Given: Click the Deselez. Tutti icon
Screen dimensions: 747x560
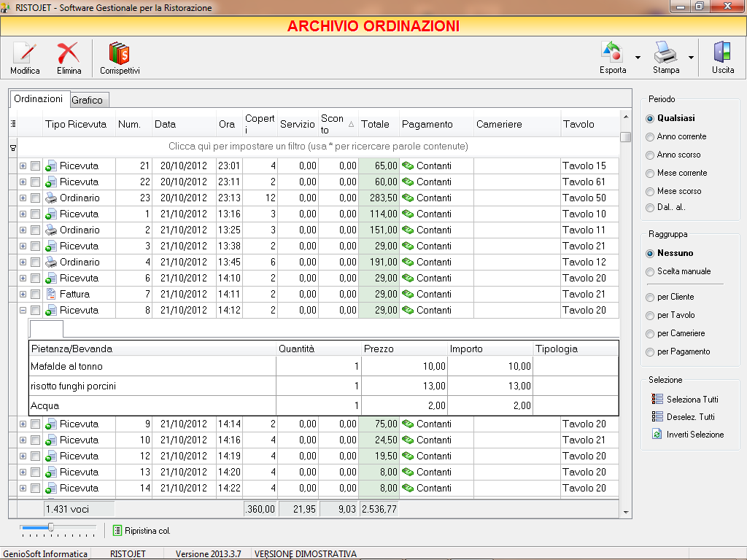Looking at the screenshot, I should coord(657,416).
